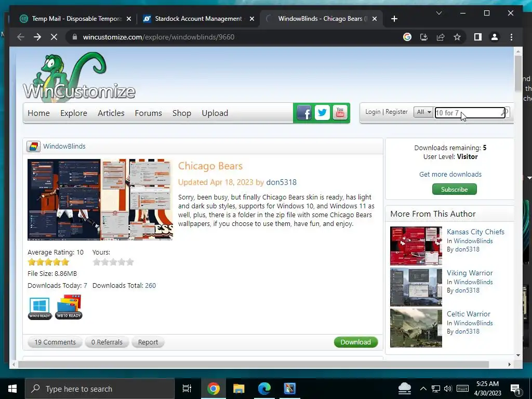This screenshot has height=399, width=532.
Task: Click the Get more downloads link
Action: click(x=450, y=174)
